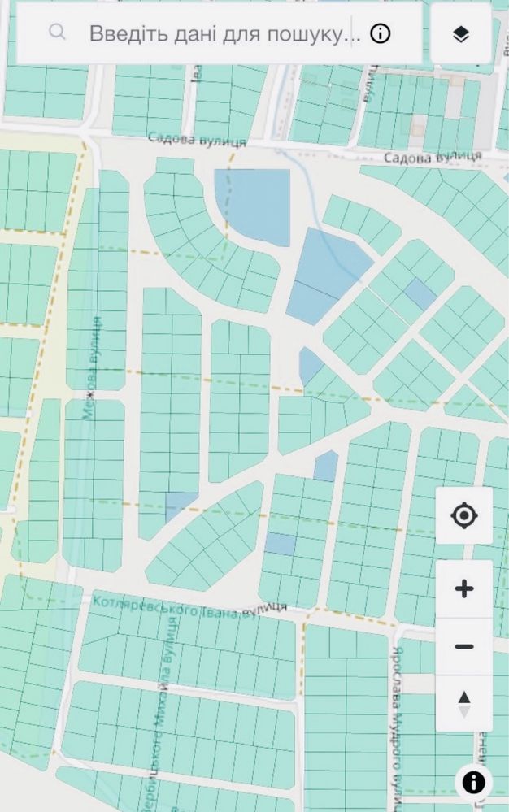Select small blue parcel in diamond block

[420, 294]
